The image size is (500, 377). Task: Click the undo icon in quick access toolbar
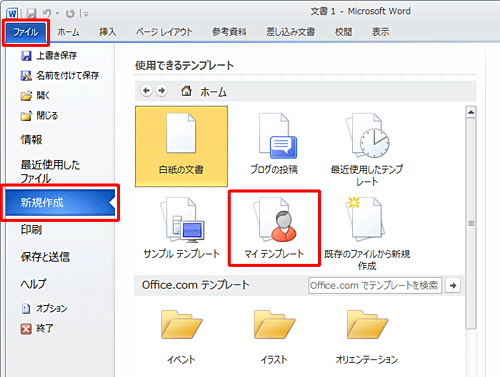tap(47, 14)
